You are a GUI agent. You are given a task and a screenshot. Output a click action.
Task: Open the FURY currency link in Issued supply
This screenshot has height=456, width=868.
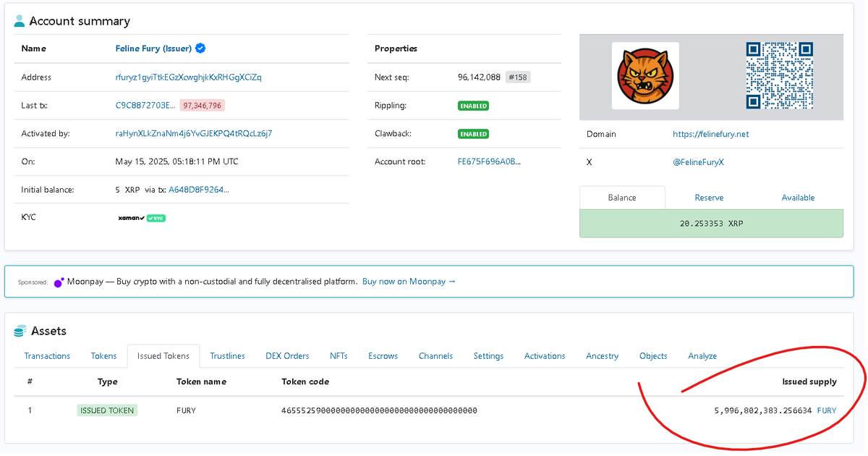[827, 410]
